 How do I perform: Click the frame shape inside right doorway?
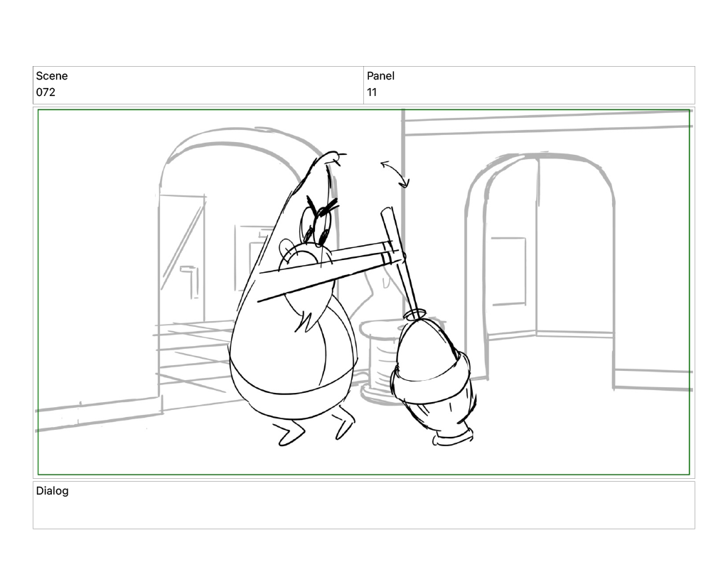click(x=508, y=271)
